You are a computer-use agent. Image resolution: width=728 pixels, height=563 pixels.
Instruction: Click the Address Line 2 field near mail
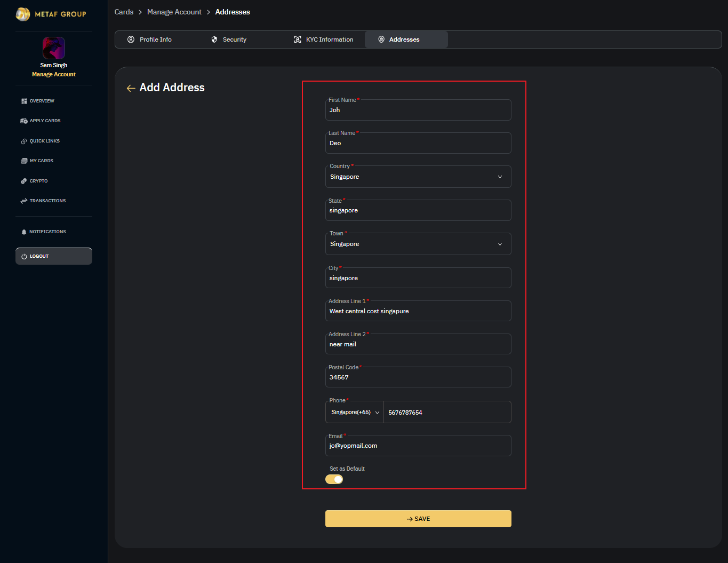click(418, 344)
